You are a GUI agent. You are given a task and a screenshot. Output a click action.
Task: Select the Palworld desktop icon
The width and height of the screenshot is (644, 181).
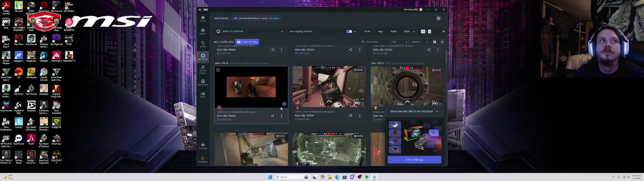(x=19, y=7)
